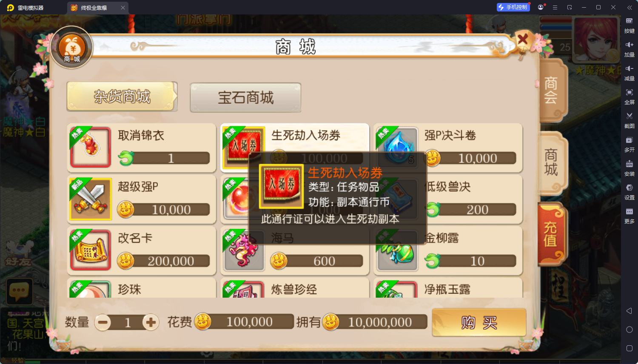The image size is (638, 364).
Task: Click the 截图 screenshot scissors icon
Action: (629, 116)
